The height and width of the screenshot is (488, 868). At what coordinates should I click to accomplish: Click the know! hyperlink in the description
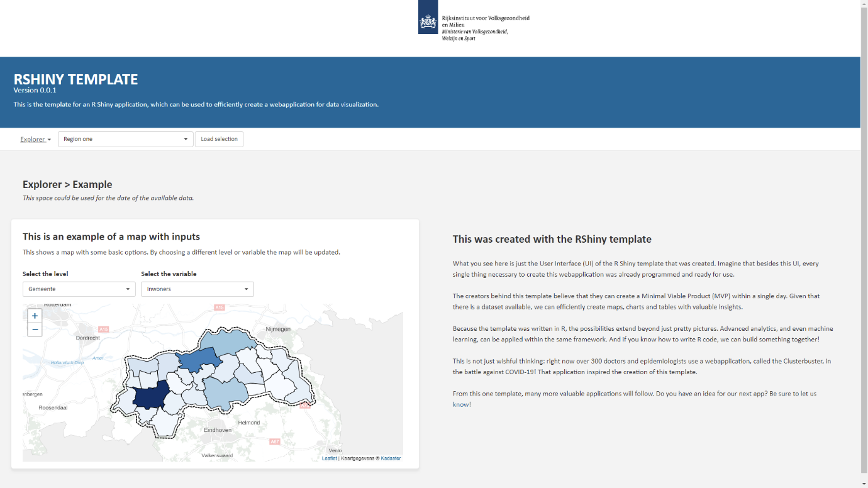pos(461,404)
